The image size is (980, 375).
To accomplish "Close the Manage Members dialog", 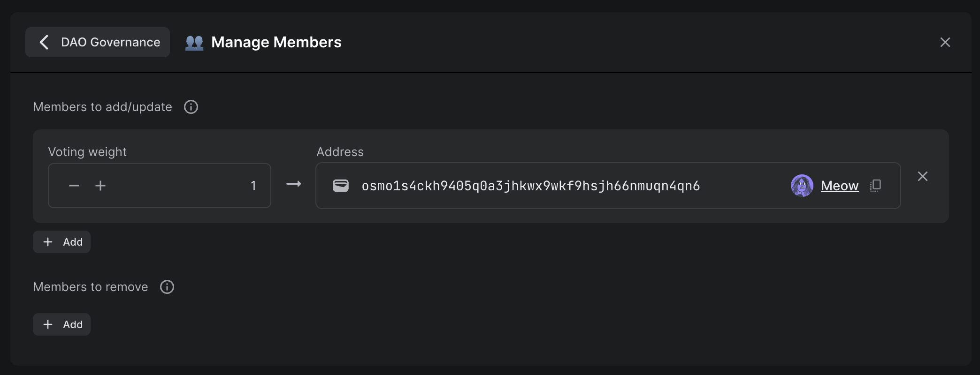I will (x=945, y=42).
